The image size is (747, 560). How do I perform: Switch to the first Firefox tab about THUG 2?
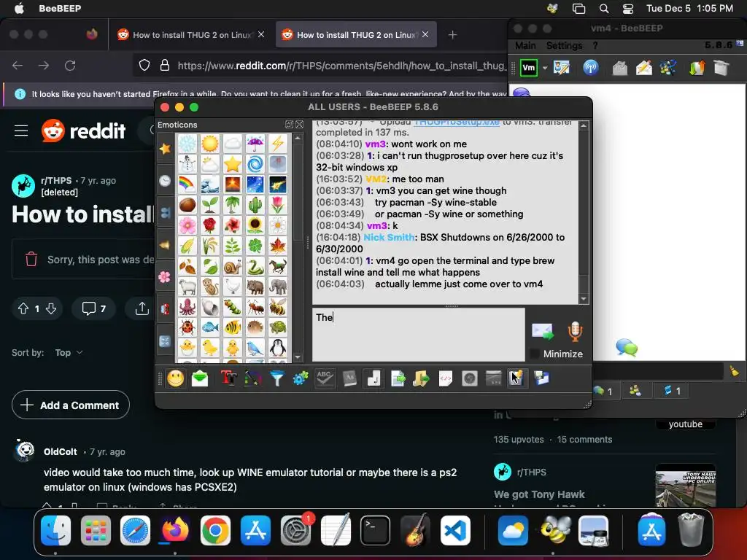click(190, 35)
